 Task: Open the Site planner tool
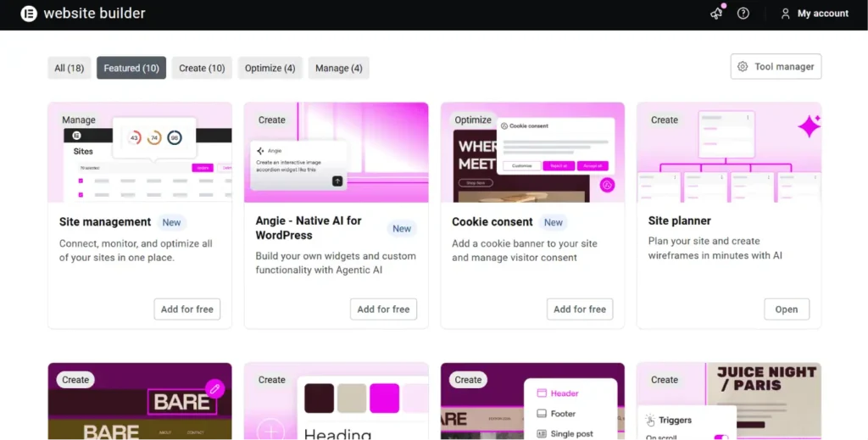point(787,309)
